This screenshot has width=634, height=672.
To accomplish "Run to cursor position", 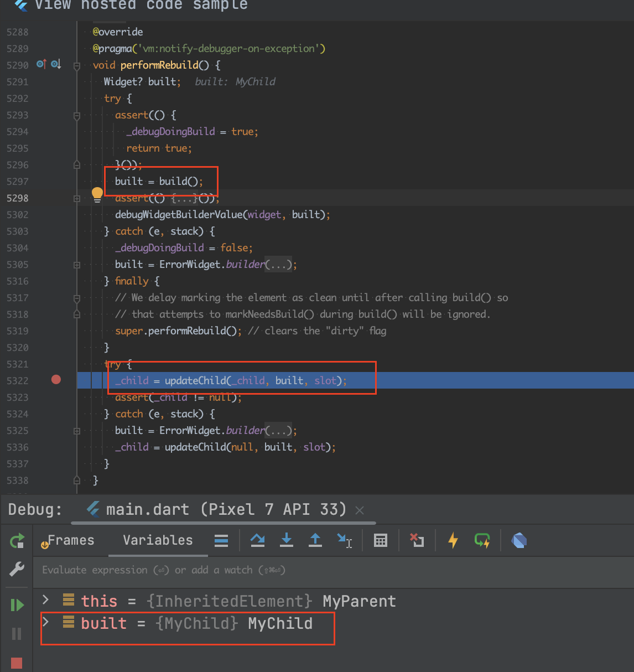I will (345, 541).
